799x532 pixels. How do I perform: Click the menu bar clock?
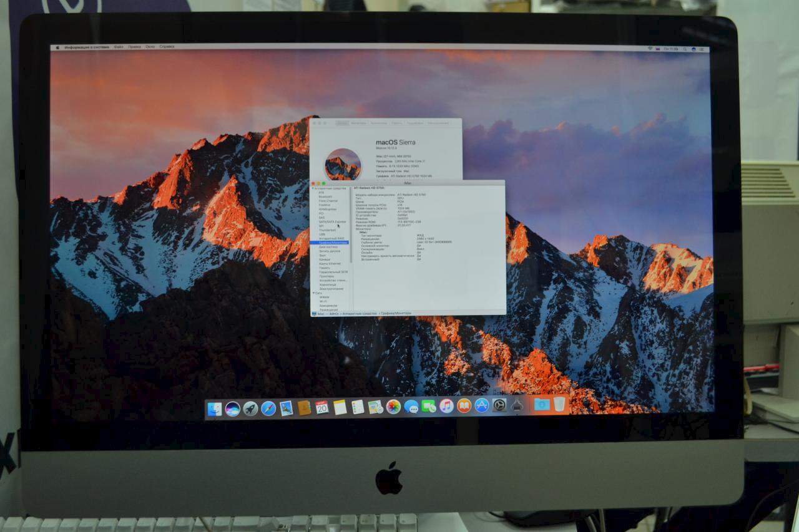click(671, 49)
